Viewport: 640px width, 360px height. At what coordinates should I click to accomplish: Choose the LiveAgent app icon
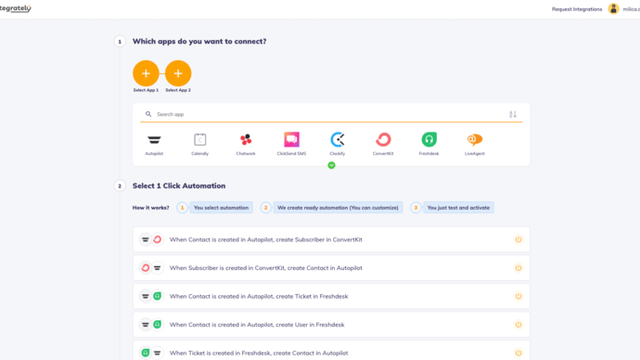coord(475,140)
